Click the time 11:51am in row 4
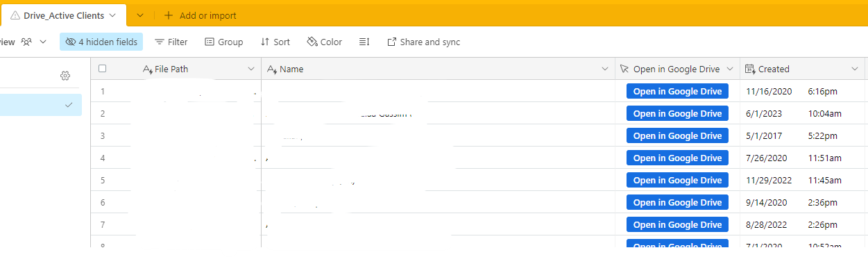Image resolution: width=868 pixels, height=257 pixels. 825,158
